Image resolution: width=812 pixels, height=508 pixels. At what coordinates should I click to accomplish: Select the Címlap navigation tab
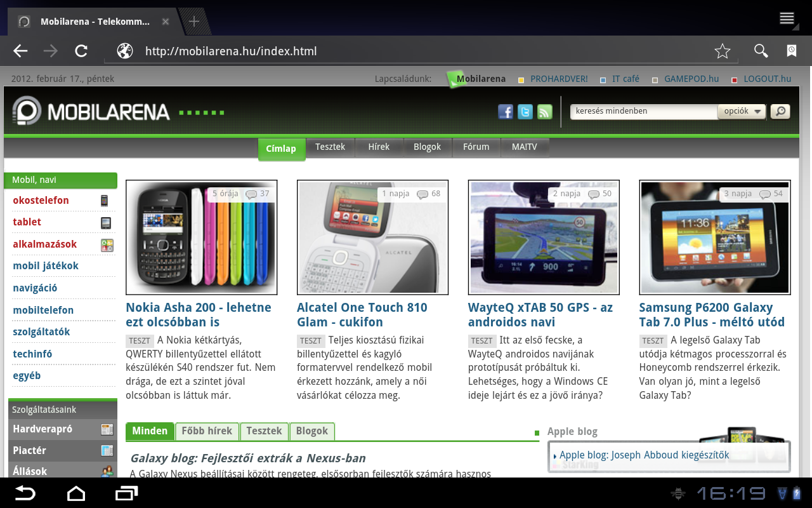(281, 149)
